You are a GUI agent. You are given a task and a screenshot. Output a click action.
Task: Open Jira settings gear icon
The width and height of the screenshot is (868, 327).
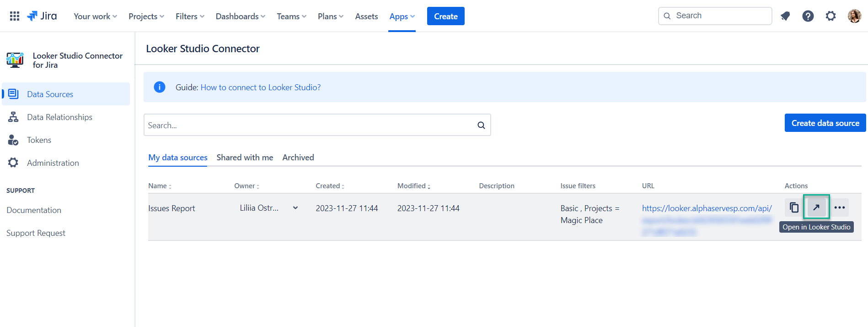coord(830,16)
